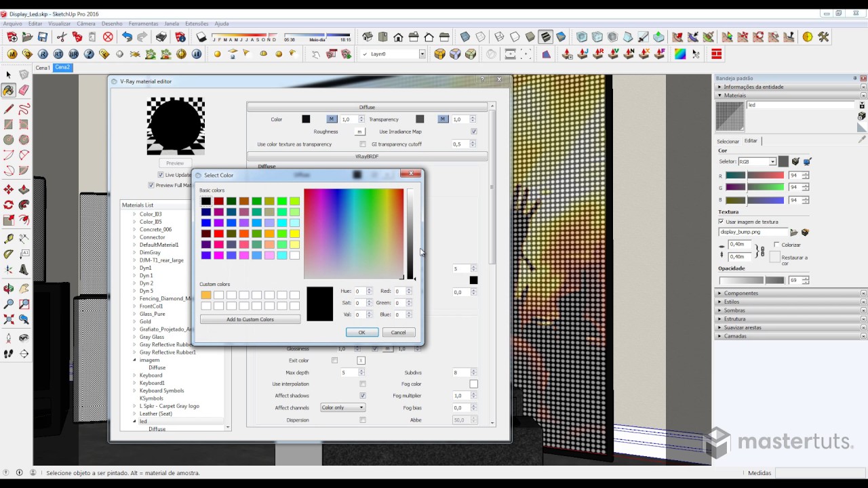Select the orange custom color swatch
The image size is (868, 488).
coord(205,295)
